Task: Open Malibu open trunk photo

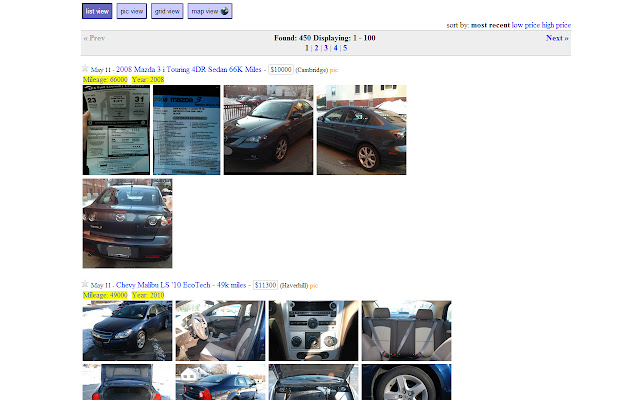Action: (x=127, y=382)
